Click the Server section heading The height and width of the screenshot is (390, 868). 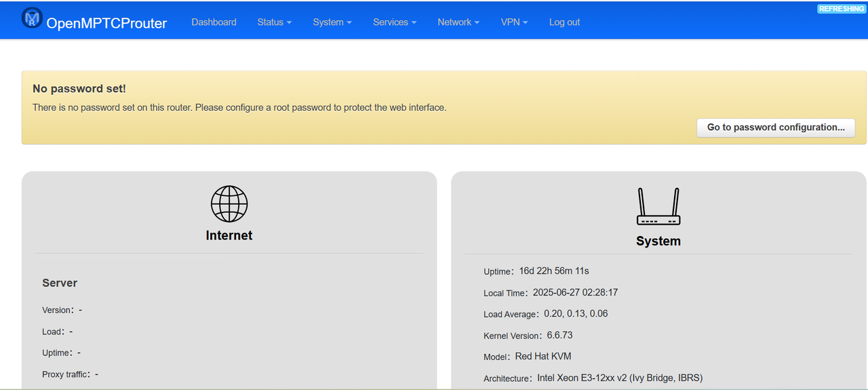coord(60,283)
